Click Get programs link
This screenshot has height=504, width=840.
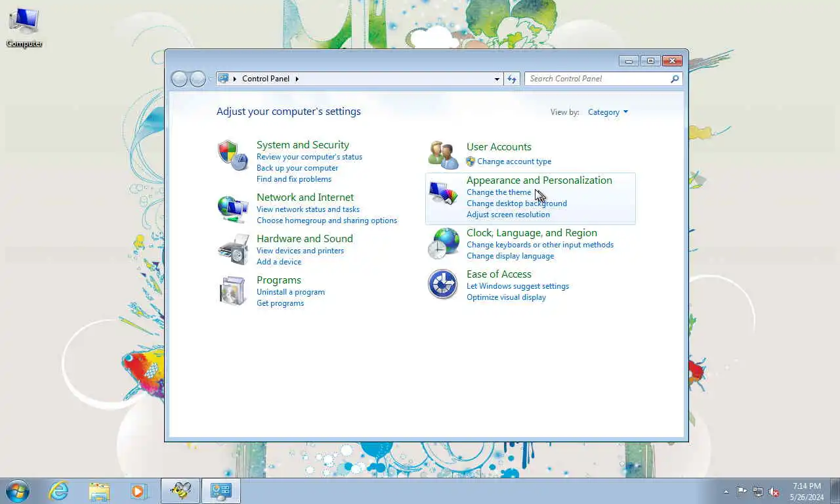(x=280, y=303)
